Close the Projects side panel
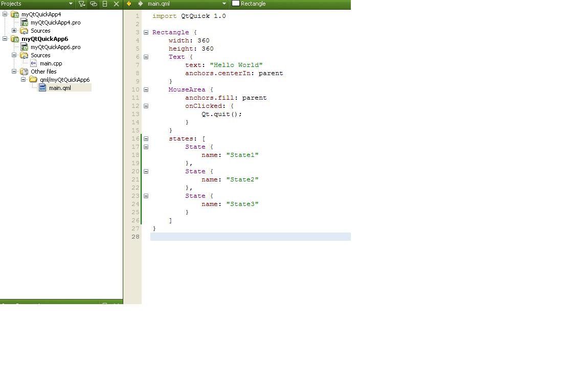Image resolution: width=582 pixels, height=392 pixels. click(116, 4)
